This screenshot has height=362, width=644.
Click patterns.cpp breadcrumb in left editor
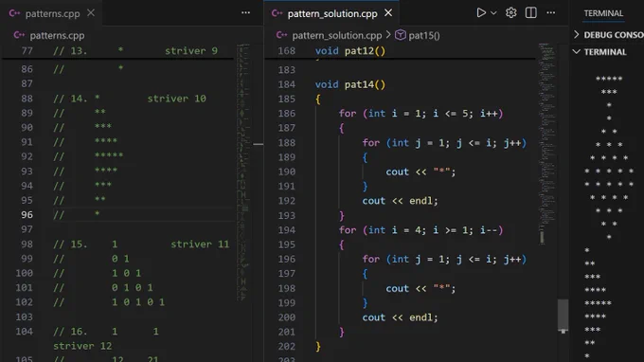pyautogui.click(x=57, y=35)
